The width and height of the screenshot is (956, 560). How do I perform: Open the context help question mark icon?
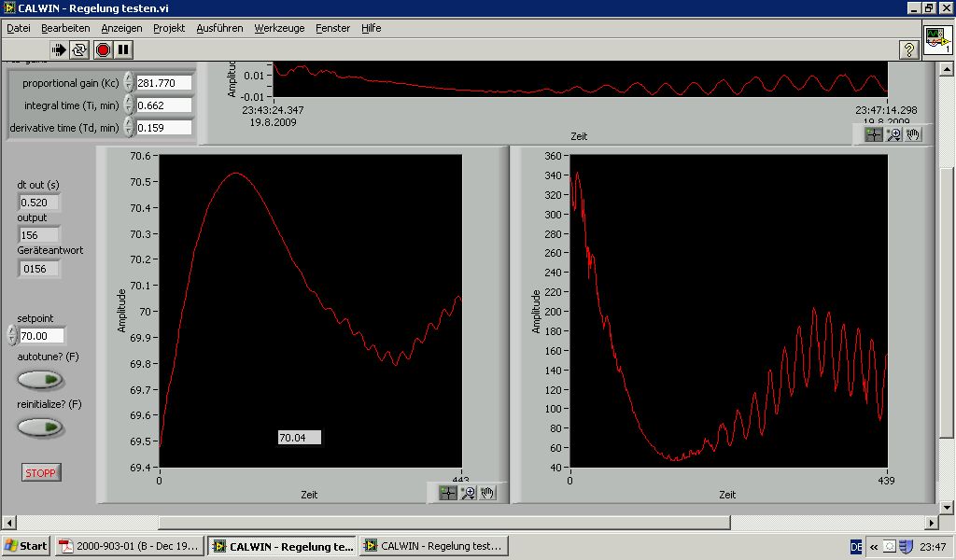click(x=908, y=49)
